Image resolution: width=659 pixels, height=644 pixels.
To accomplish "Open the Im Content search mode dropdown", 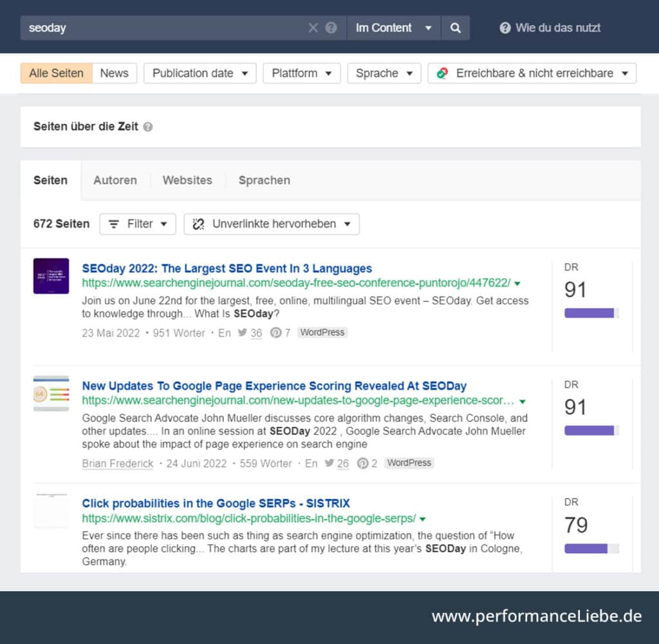I will (393, 28).
